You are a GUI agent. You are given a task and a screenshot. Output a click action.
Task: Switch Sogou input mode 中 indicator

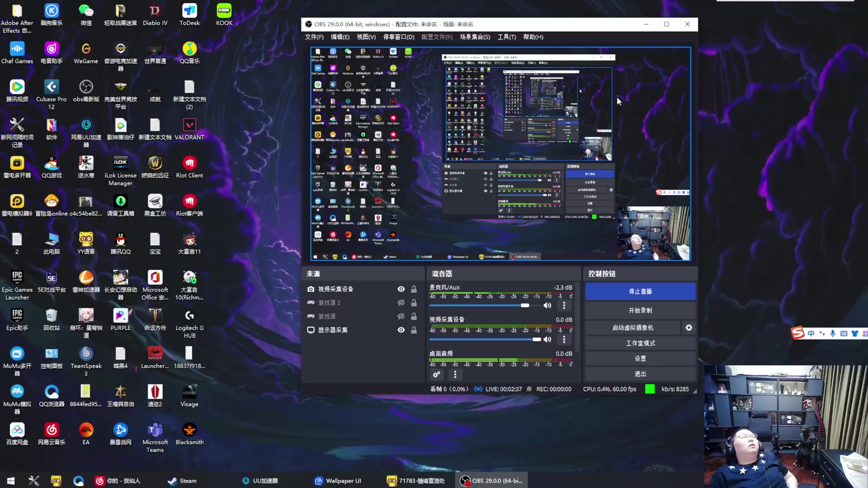pos(811,333)
